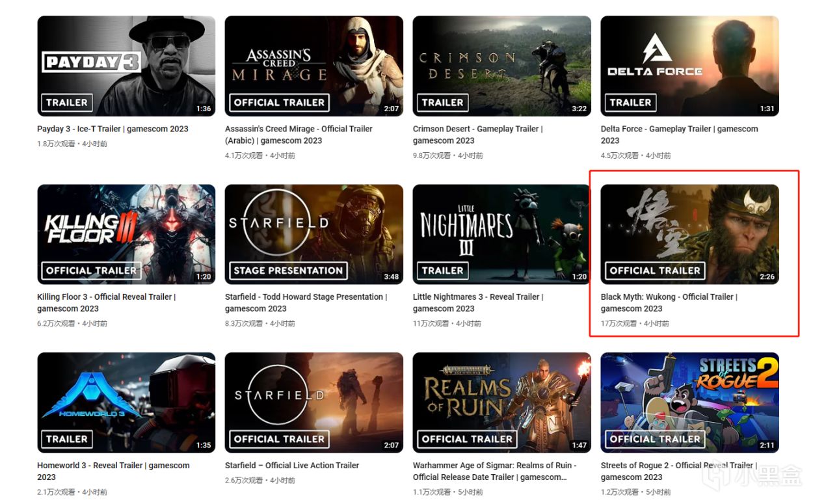826x504 pixels.
Task: Click '1.1万次观看' under Warhammer Realms of Ruin
Action: pyautogui.click(x=433, y=492)
